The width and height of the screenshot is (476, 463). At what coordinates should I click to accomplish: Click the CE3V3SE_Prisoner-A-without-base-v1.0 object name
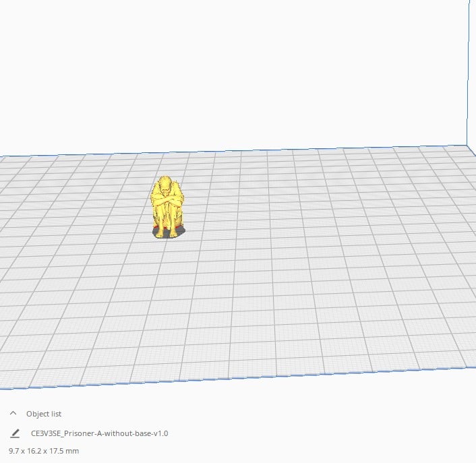(x=100, y=433)
